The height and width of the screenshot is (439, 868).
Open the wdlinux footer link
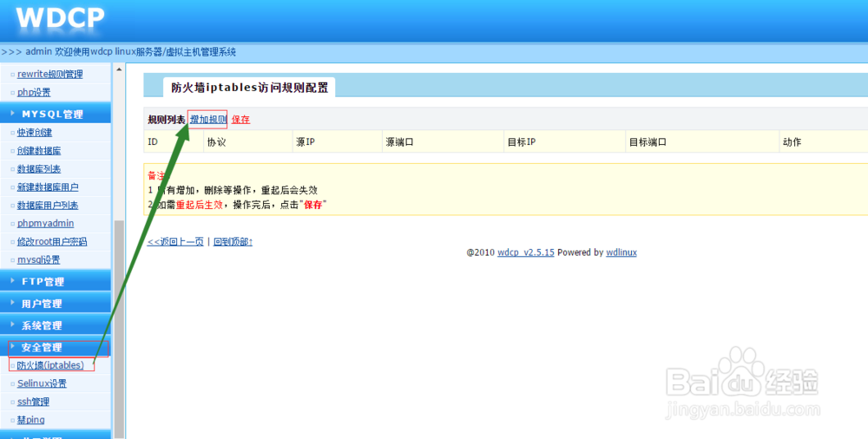(621, 252)
